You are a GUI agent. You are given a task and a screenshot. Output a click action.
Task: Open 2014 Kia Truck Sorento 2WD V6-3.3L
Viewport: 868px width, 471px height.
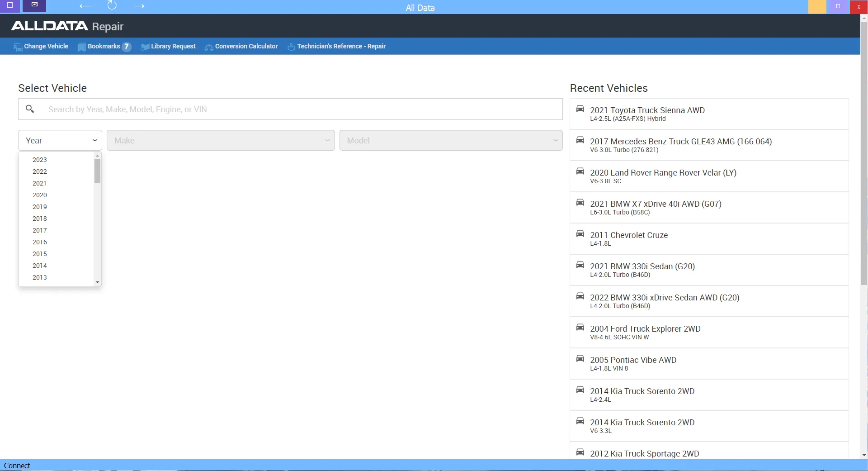(709, 426)
